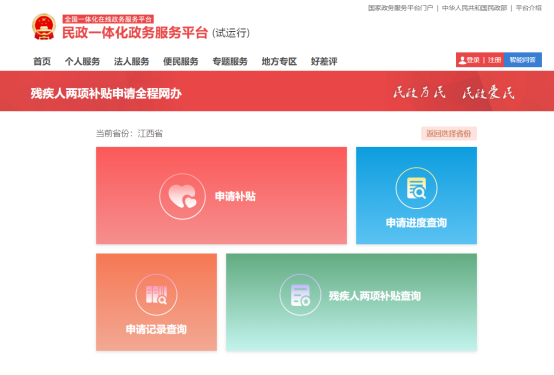Viewport: 554px width, 375px height.
Task: Open the 专题服务 menu
Action: pyautogui.click(x=230, y=61)
